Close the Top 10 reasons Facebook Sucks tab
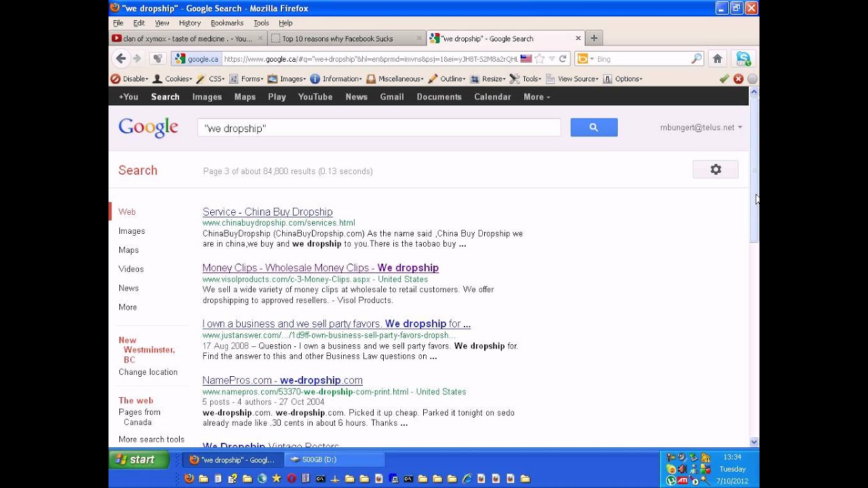 419,39
